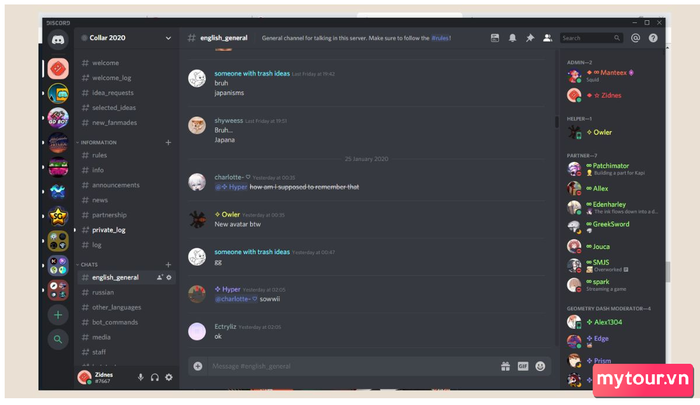Open notification settings bell icon

512,38
